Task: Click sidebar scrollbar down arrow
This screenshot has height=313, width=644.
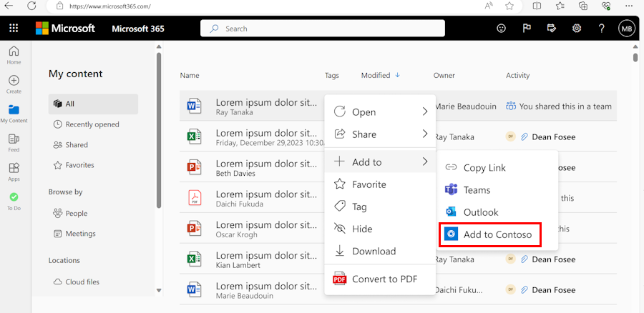Action: [159, 290]
